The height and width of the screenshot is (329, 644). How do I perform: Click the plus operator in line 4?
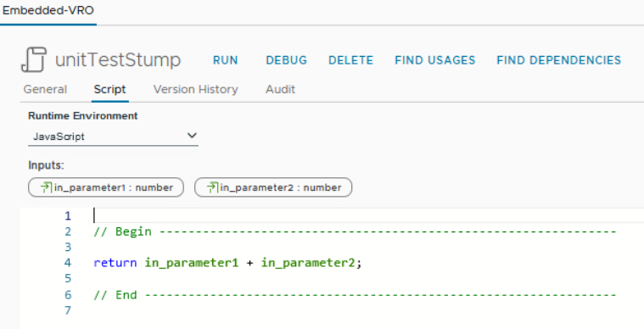[x=249, y=263]
